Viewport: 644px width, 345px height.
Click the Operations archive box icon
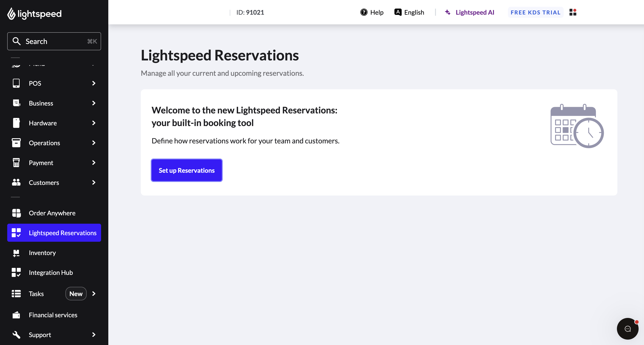[16, 143]
